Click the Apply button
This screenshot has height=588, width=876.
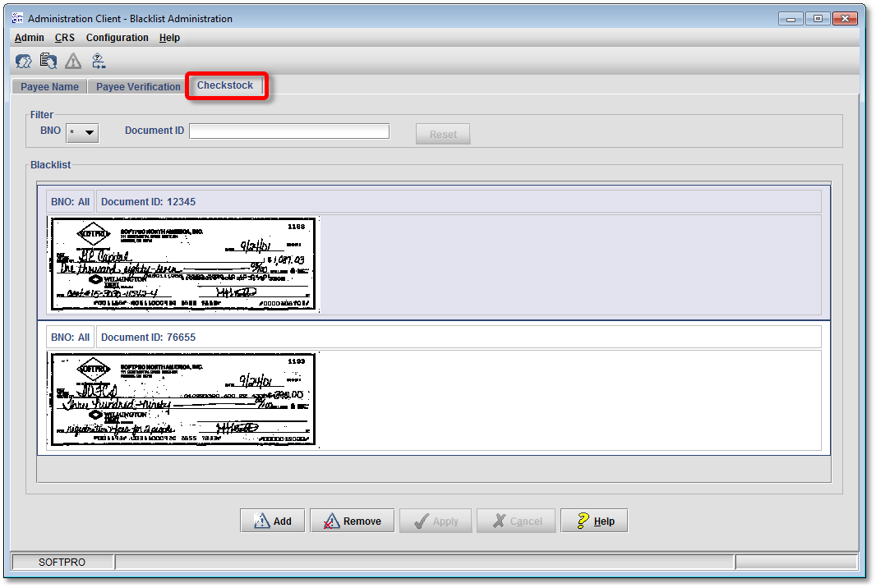436,521
